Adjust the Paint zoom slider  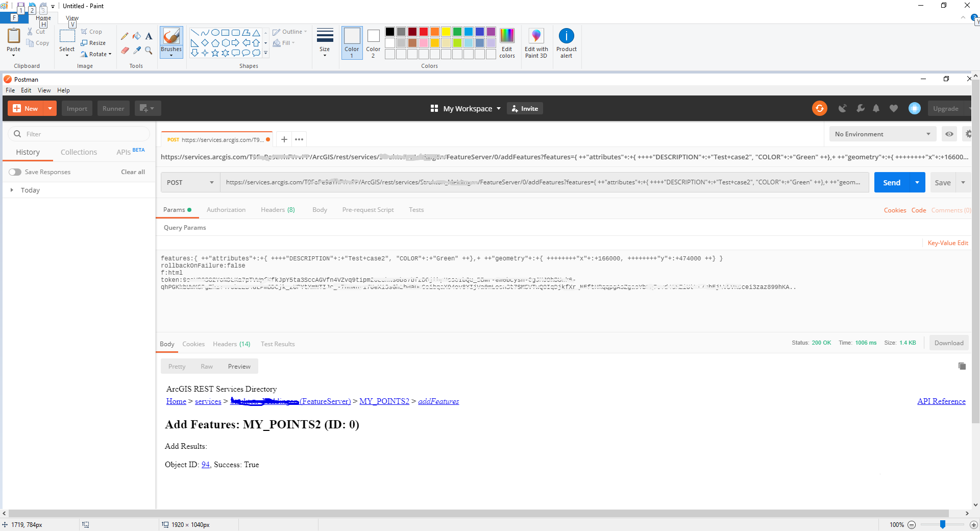943,525
